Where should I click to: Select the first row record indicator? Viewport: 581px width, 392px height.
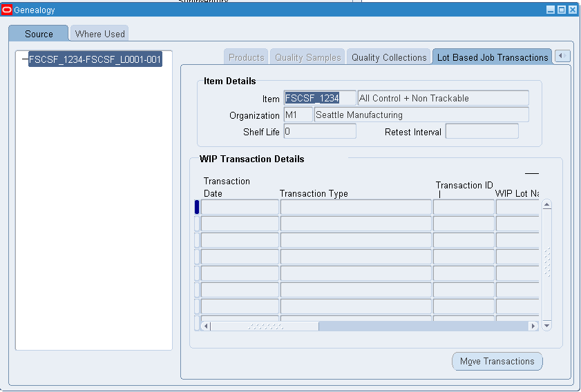[x=197, y=207]
